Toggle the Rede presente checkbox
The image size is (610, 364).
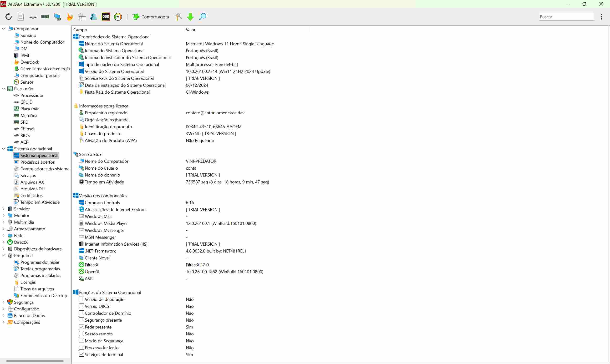[x=81, y=327]
